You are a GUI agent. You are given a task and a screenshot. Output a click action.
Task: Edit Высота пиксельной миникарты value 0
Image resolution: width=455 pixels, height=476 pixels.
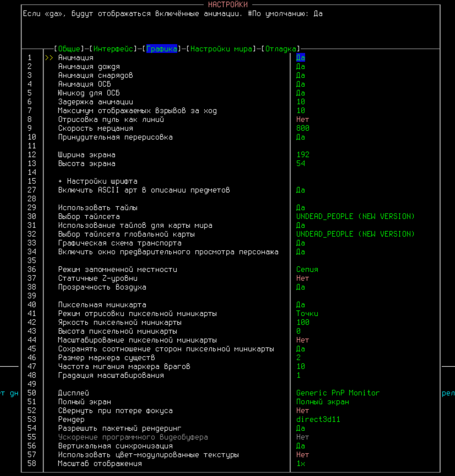coord(298,331)
